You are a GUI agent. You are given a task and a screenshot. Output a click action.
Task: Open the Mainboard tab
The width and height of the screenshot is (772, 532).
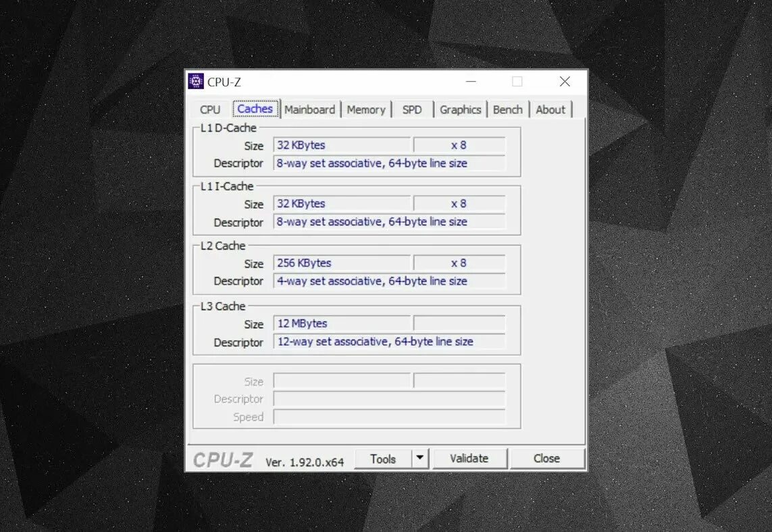click(x=310, y=109)
